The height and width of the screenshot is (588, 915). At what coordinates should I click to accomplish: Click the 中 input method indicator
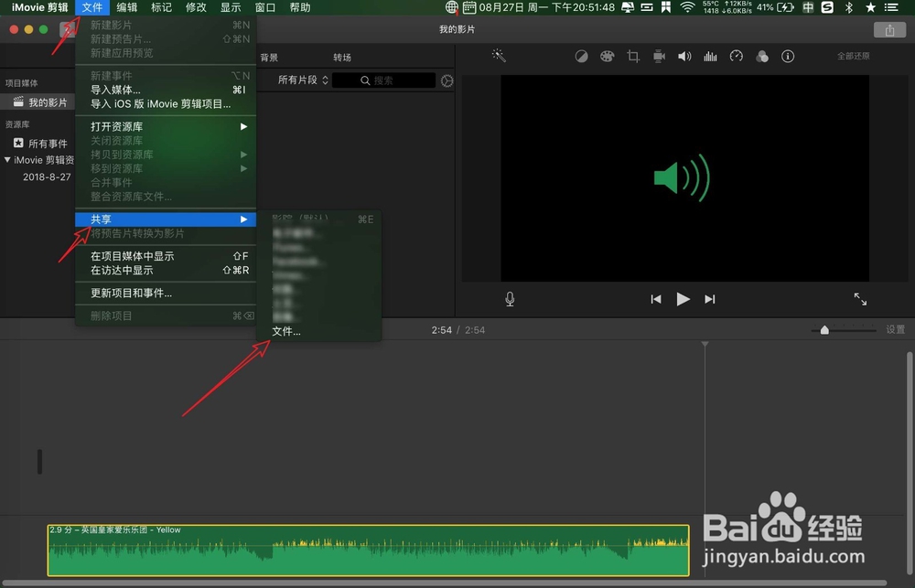[x=808, y=7]
